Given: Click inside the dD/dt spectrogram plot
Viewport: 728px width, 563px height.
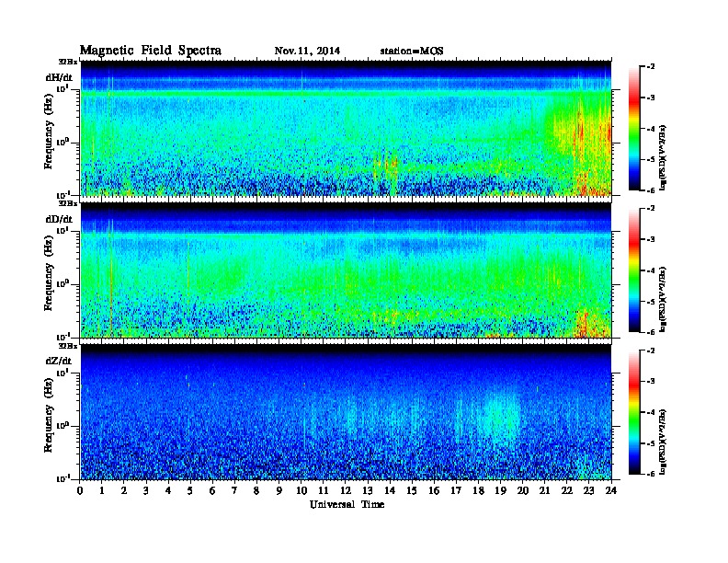Looking at the screenshot, I should (346, 270).
